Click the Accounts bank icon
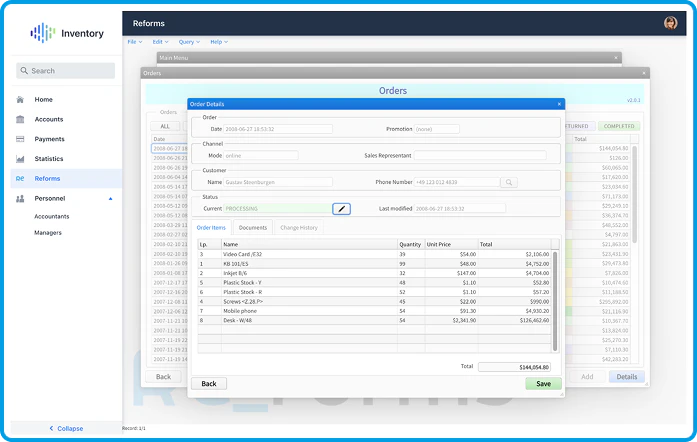The width and height of the screenshot is (697, 442). point(20,119)
